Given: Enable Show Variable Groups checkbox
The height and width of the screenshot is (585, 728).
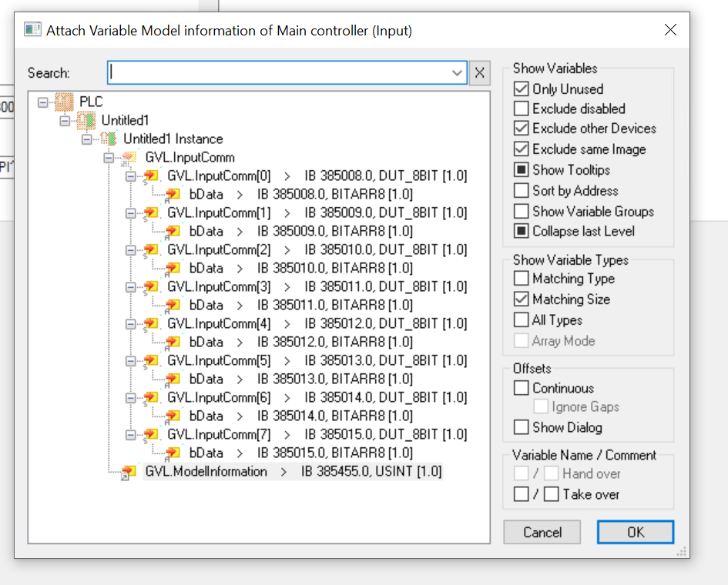Looking at the screenshot, I should click(522, 211).
